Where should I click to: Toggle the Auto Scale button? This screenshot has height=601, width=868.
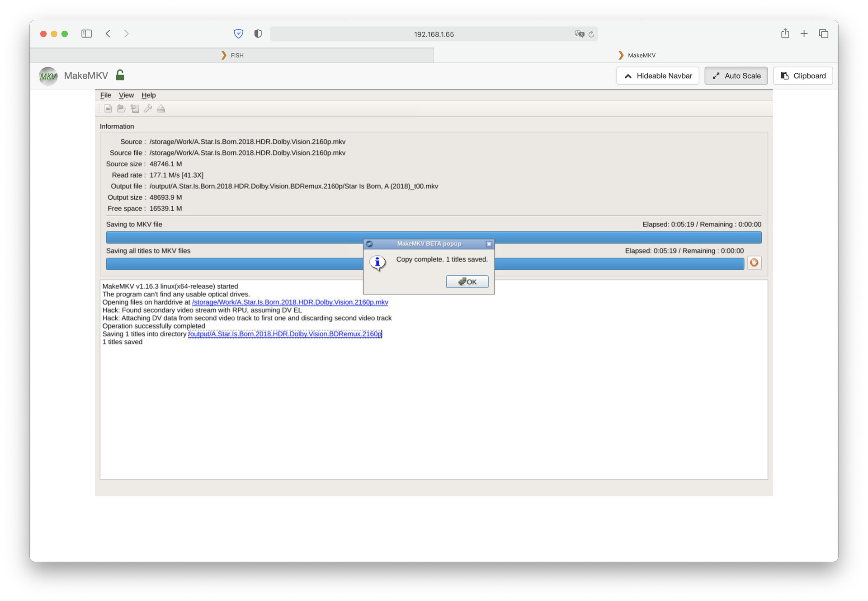click(x=736, y=76)
